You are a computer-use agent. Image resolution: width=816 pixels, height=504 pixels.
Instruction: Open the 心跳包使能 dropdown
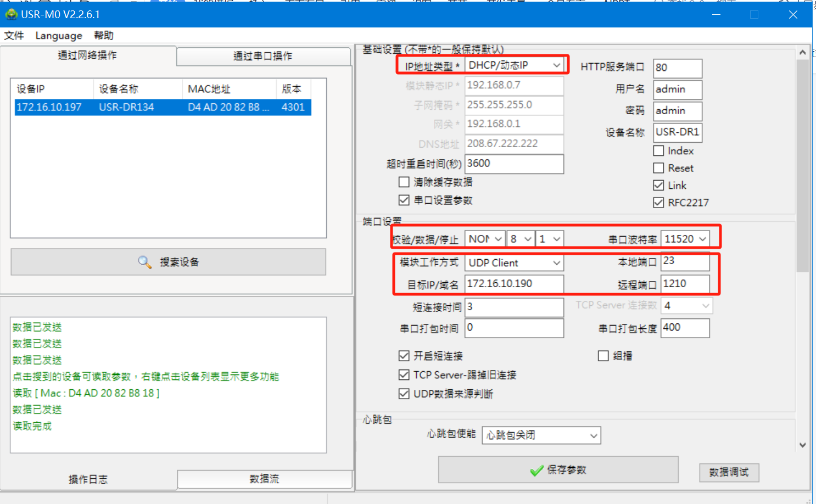pyautogui.click(x=541, y=435)
